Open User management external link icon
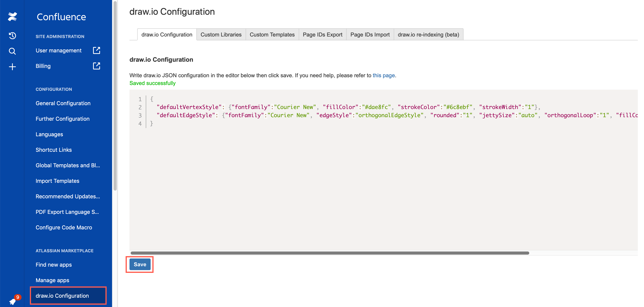Image resolution: width=644 pixels, height=307 pixels. tap(97, 50)
